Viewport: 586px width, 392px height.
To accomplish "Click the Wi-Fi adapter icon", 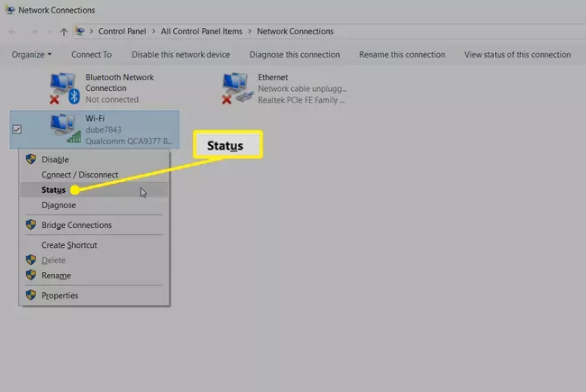I will (66, 128).
